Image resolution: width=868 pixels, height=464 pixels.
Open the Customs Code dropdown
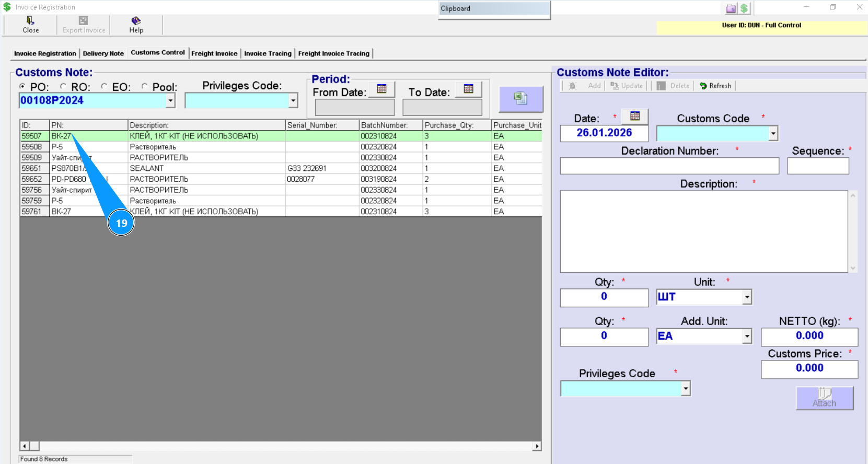point(773,134)
